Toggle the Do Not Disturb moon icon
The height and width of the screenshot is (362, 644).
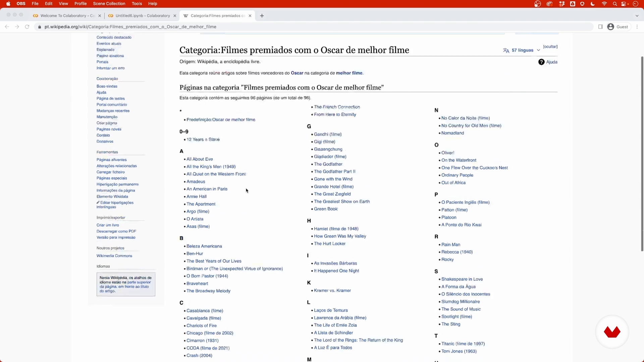593,4
